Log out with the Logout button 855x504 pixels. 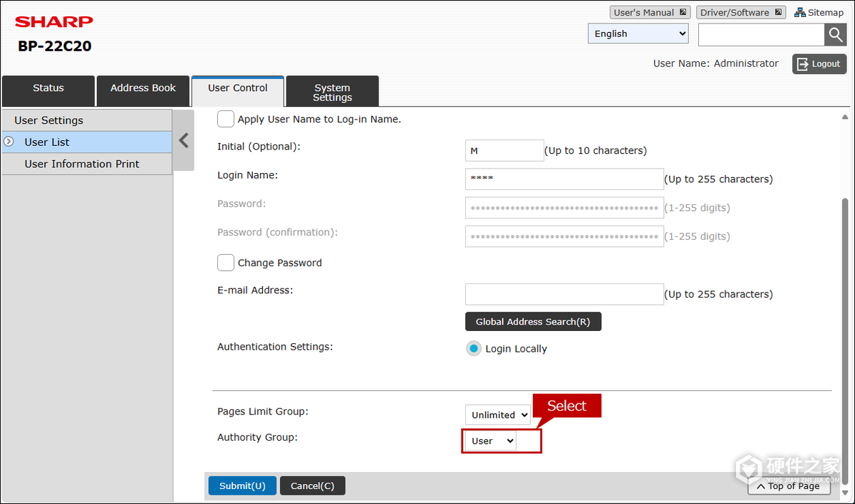[x=819, y=64]
